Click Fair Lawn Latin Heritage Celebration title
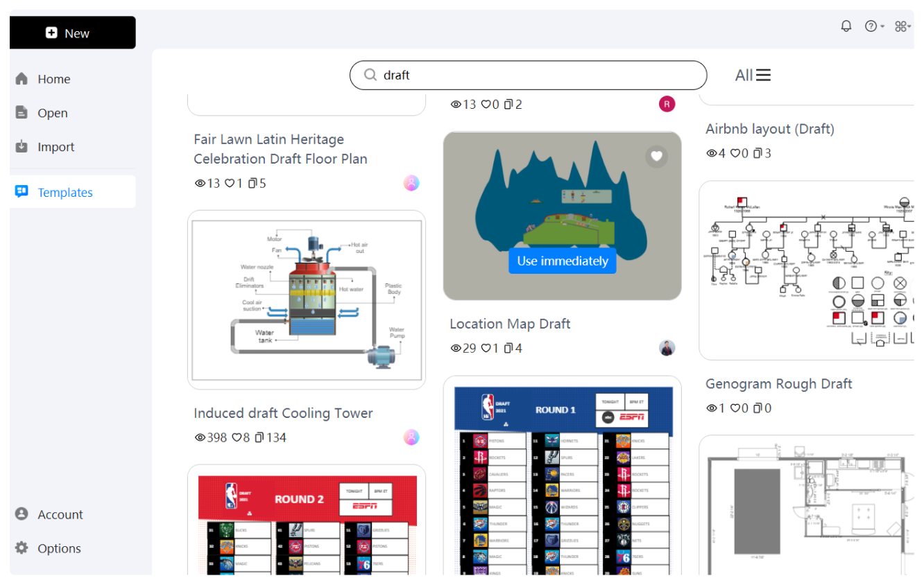Viewport: 924px width, 585px height. [x=280, y=149]
